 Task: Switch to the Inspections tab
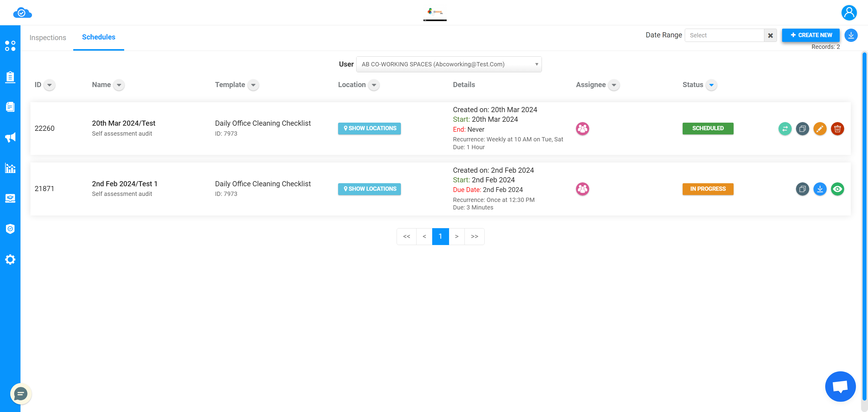[x=48, y=37]
